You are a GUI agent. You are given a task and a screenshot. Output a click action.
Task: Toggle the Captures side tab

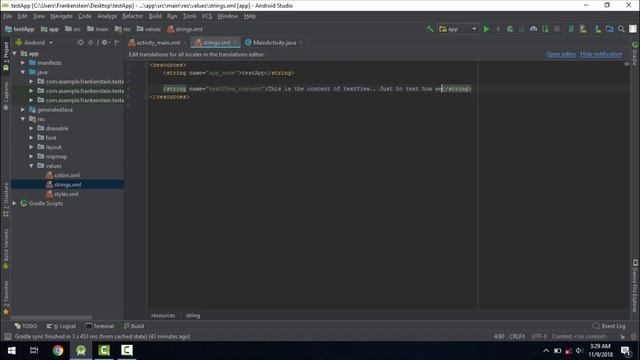6,96
